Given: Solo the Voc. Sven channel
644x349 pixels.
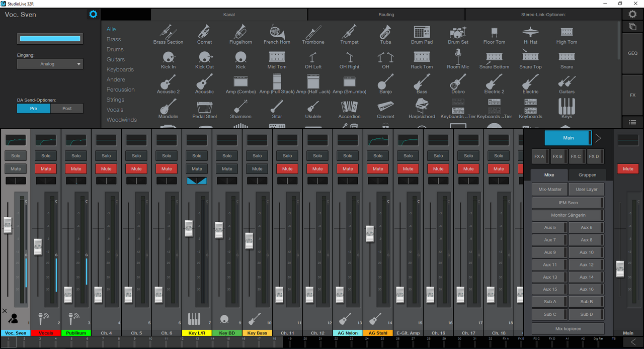Looking at the screenshot, I should pyautogui.click(x=16, y=155).
